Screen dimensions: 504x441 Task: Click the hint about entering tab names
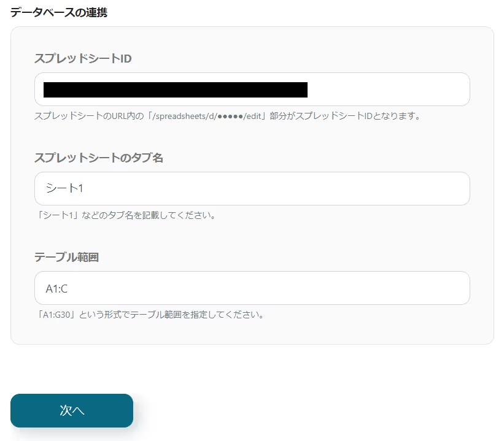click(126, 215)
